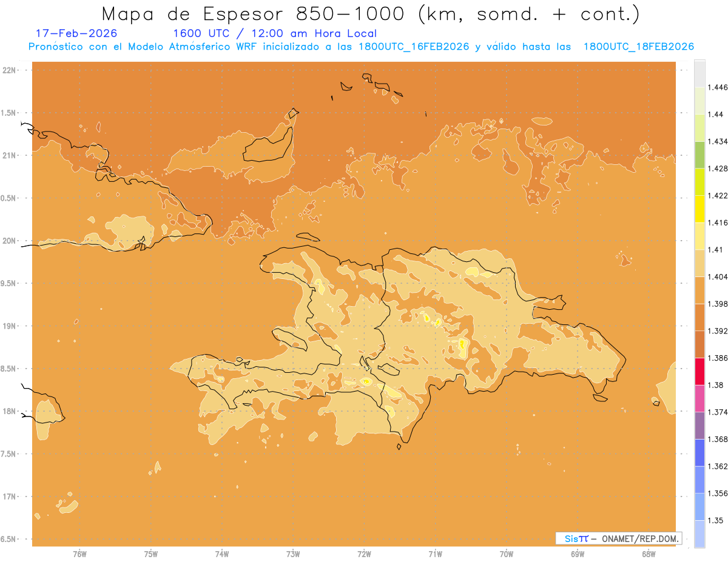
Task: Click the '70W' longitude label
Action: tap(506, 554)
